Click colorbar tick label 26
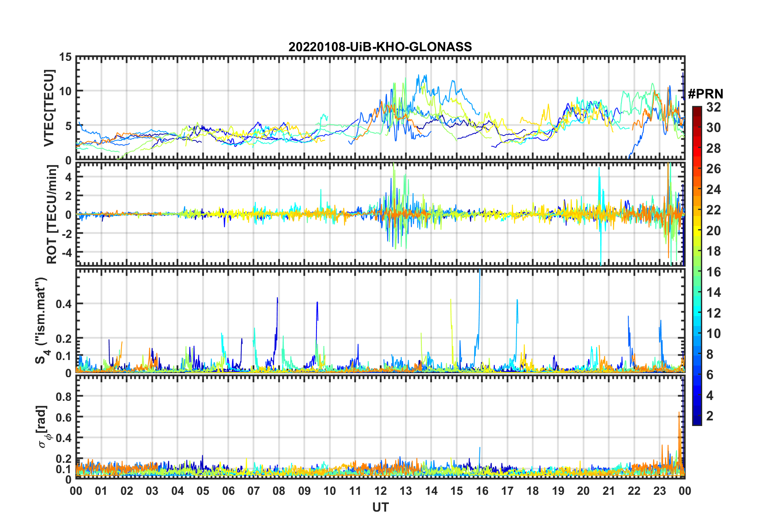761x532 pixels. pyautogui.click(x=713, y=169)
